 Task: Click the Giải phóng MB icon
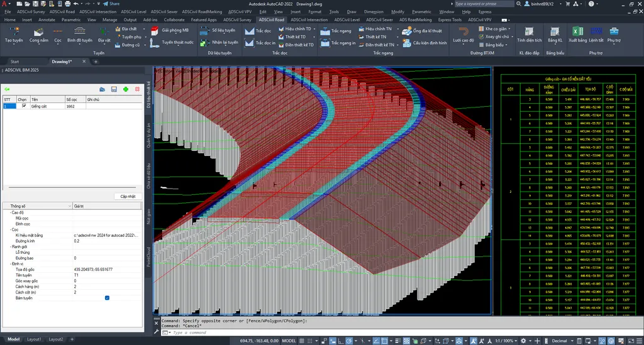[x=155, y=30]
